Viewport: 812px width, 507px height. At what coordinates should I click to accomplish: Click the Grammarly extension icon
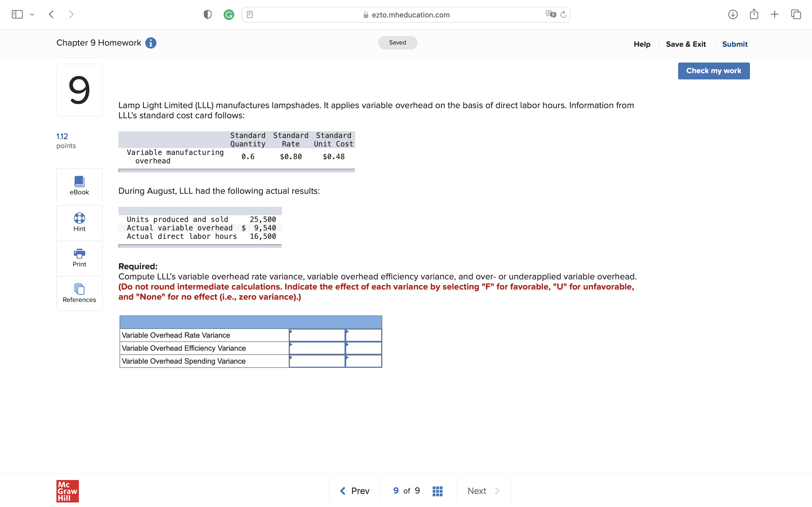pos(229,15)
